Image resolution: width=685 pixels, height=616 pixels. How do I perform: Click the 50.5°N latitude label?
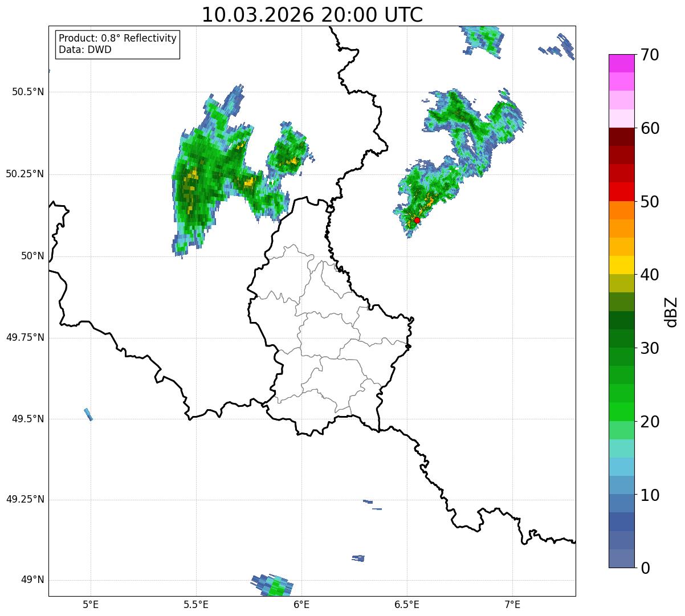(28, 92)
